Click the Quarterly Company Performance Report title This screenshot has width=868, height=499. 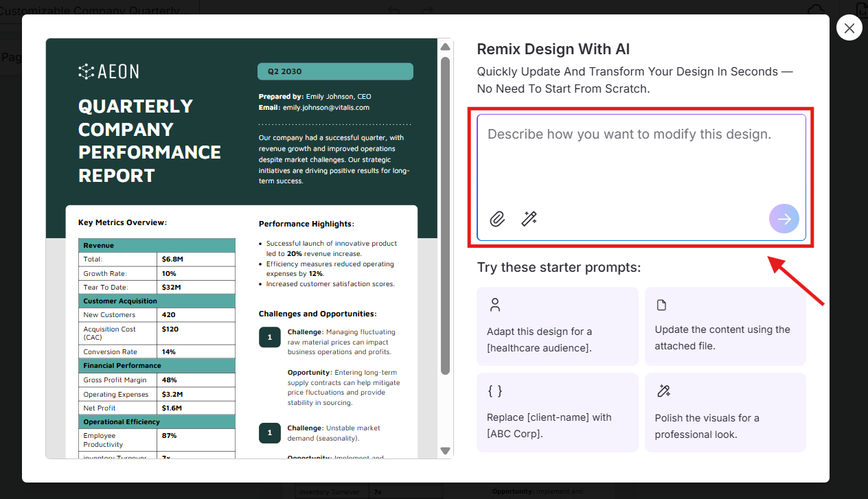coord(149,141)
